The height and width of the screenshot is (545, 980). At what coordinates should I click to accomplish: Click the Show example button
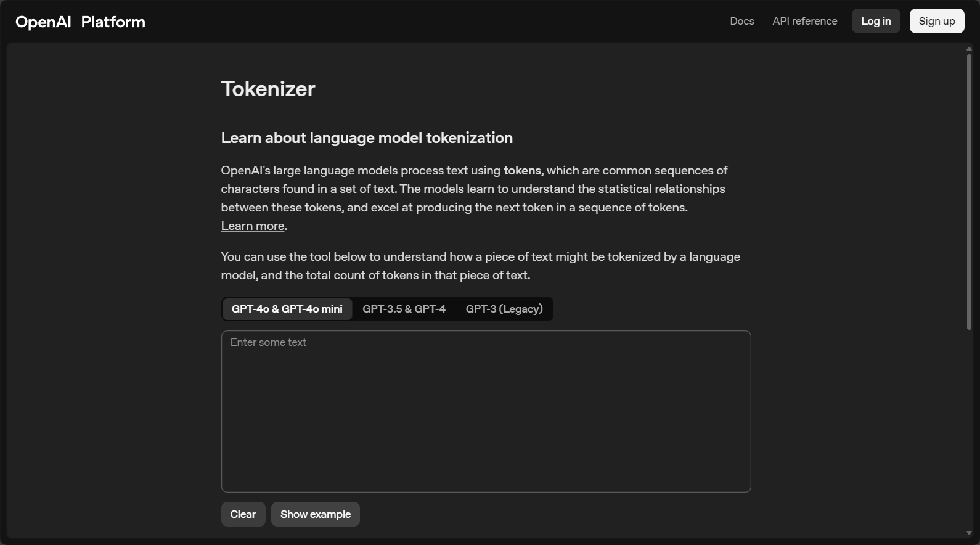(x=316, y=514)
